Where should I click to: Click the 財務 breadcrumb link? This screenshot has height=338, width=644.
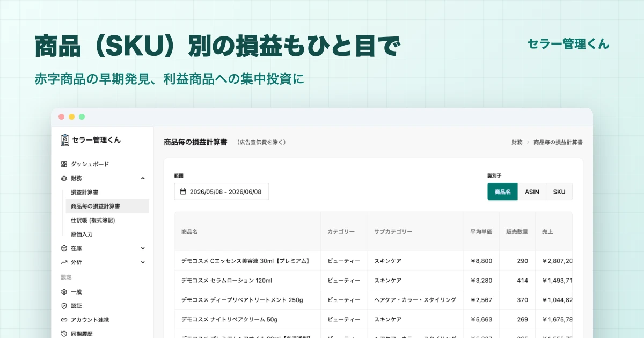coord(517,143)
